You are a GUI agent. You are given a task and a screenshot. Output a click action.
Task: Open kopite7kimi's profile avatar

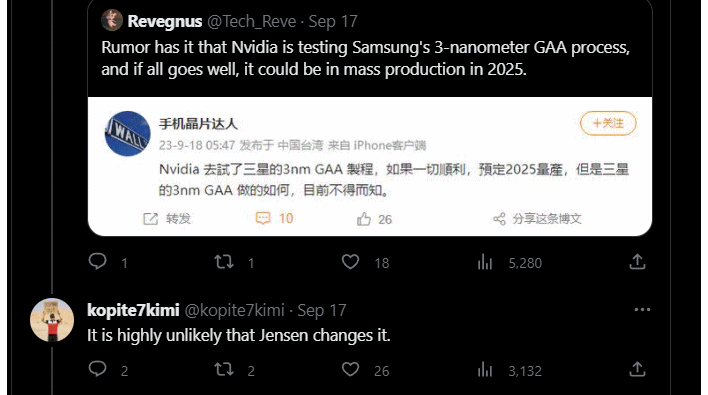[52, 320]
